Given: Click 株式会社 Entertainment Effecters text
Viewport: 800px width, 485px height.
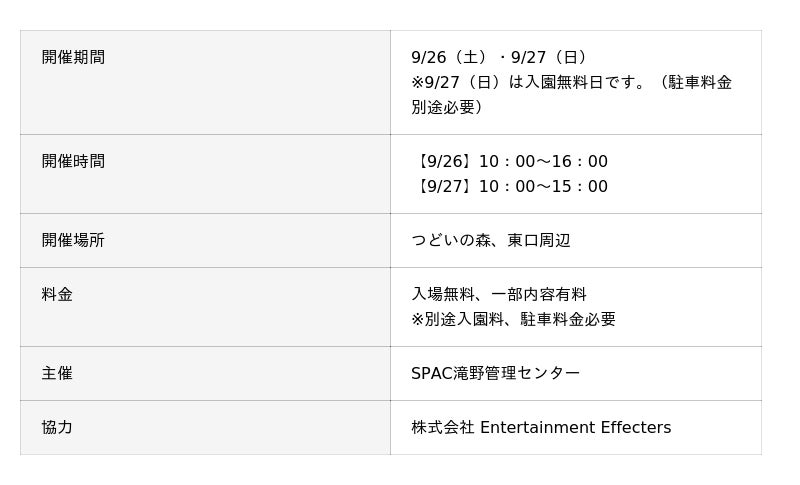Looking at the screenshot, I should point(541,427).
